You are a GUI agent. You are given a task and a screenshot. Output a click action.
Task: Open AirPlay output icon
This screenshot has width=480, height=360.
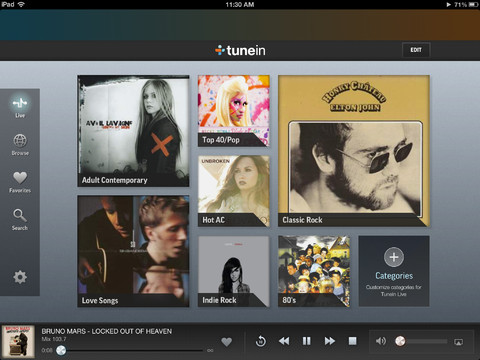459,342
